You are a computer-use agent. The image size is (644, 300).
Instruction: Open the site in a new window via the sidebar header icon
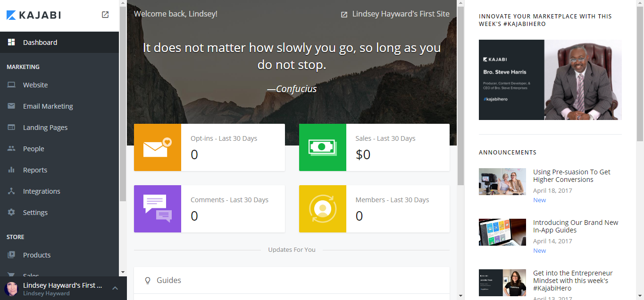105,15
